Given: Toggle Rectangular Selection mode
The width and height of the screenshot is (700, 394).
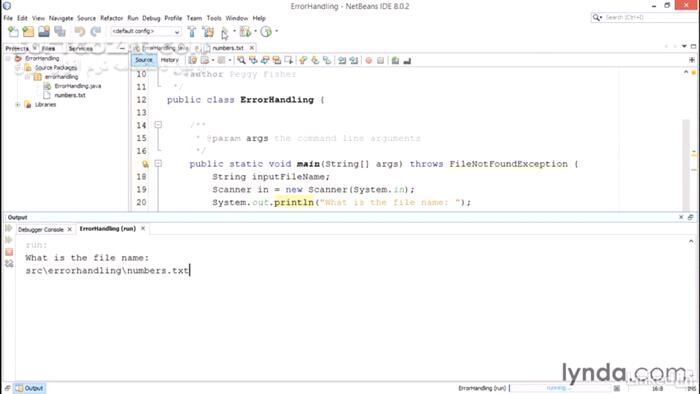Looking at the screenshot, I should coord(288,60).
